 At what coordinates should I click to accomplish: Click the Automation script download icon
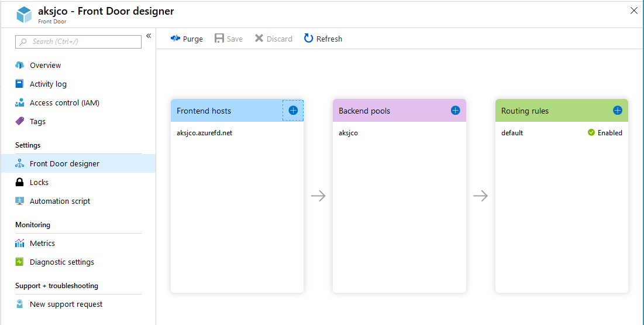(x=19, y=201)
